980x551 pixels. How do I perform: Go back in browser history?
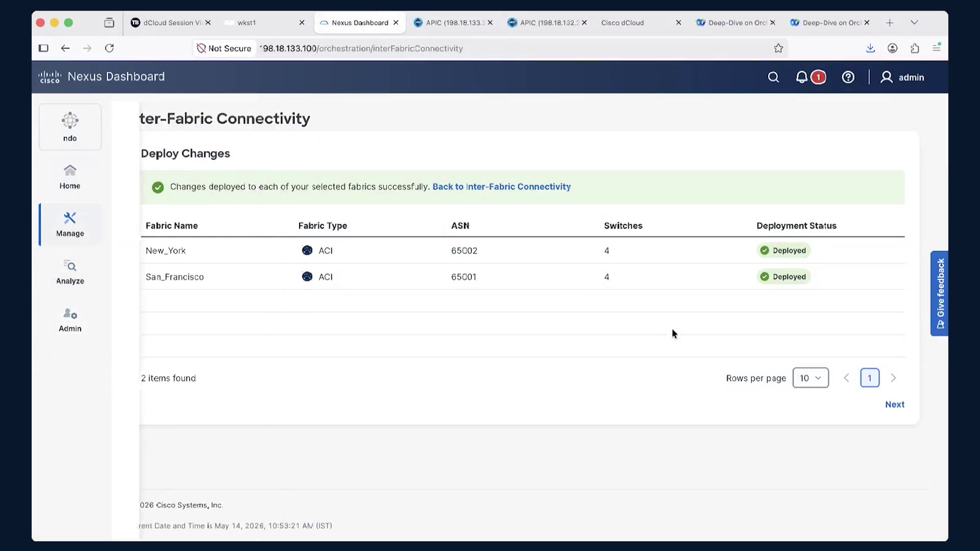[65, 48]
